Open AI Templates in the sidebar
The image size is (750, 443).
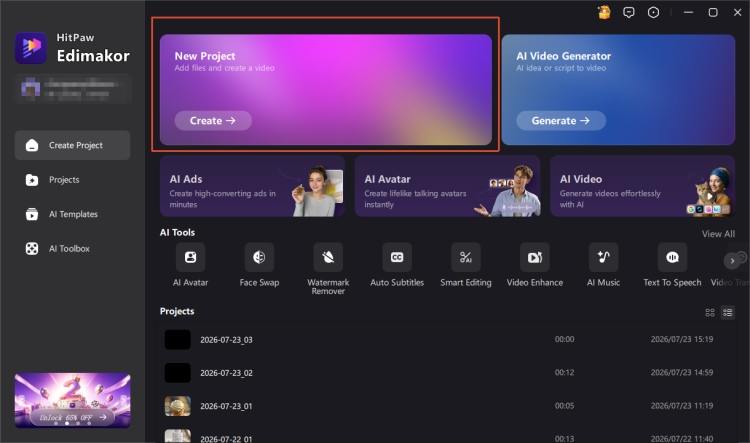tap(72, 214)
